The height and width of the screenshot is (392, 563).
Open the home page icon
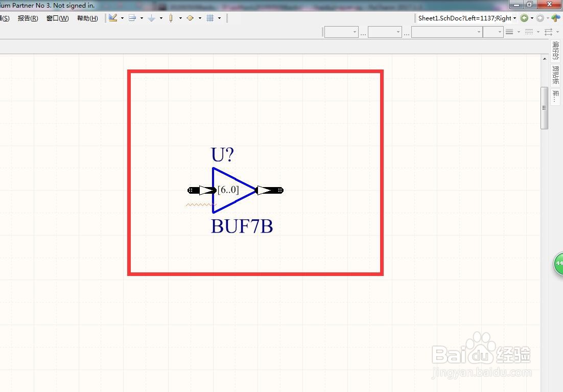[556, 18]
